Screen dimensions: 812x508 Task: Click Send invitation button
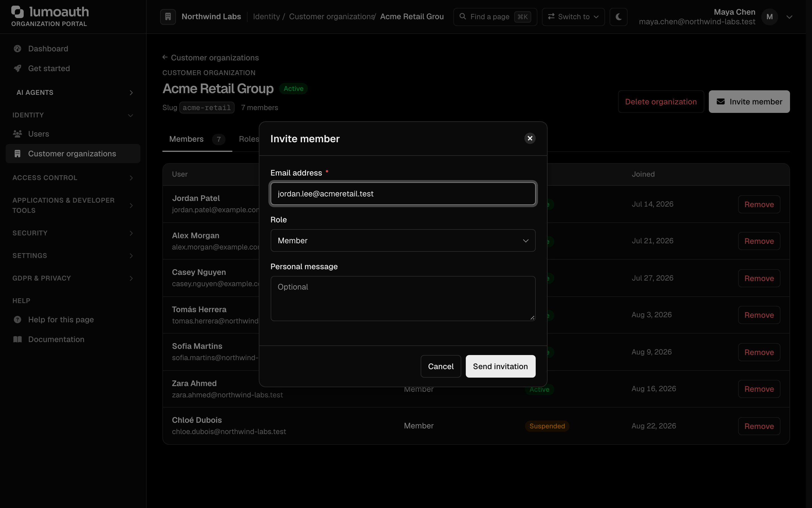click(x=500, y=366)
